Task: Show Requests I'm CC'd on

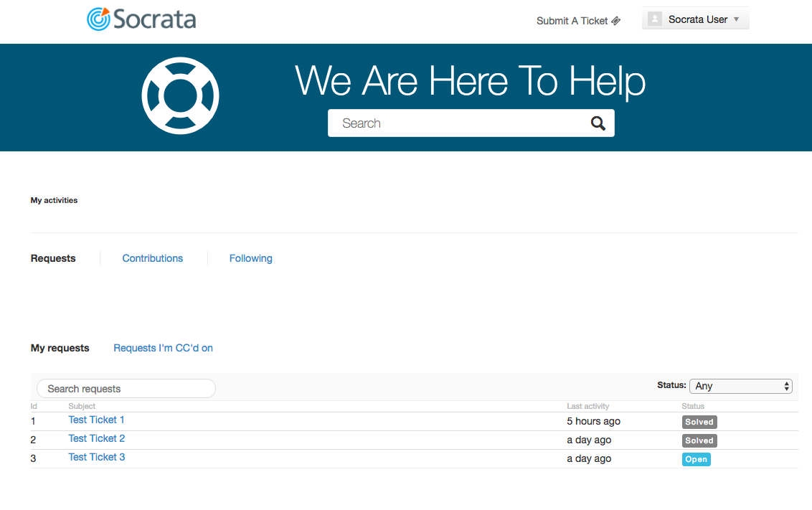Action: pos(163,348)
